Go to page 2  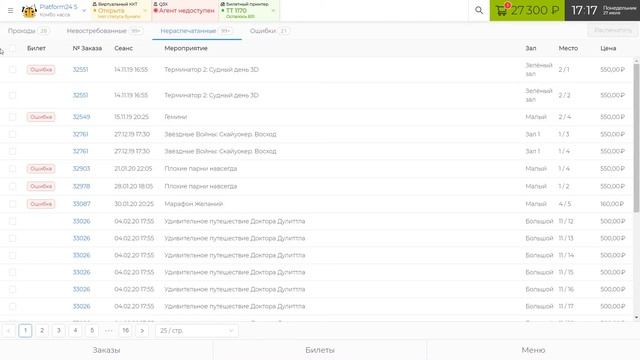[42, 331]
